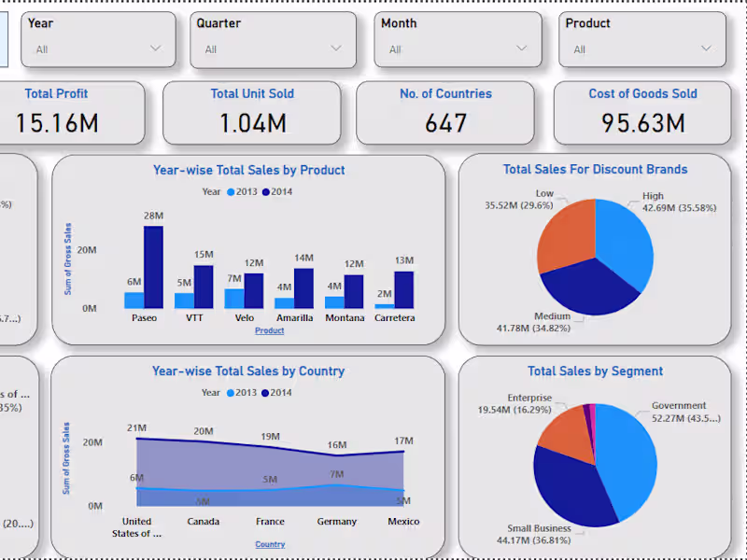Click the underlined Country axis label

coord(269,544)
